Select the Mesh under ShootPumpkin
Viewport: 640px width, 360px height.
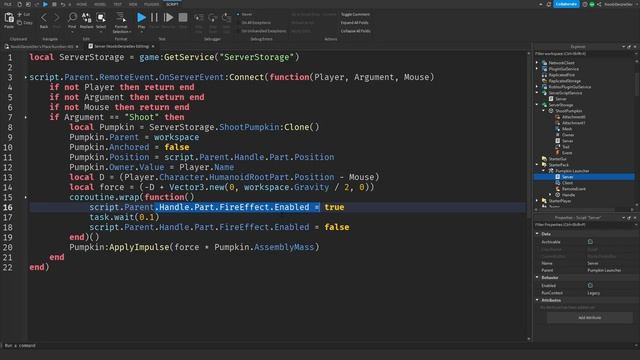tap(567, 129)
